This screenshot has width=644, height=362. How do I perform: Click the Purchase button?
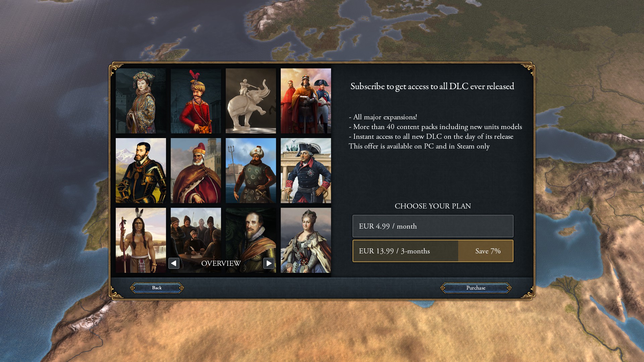click(x=476, y=288)
